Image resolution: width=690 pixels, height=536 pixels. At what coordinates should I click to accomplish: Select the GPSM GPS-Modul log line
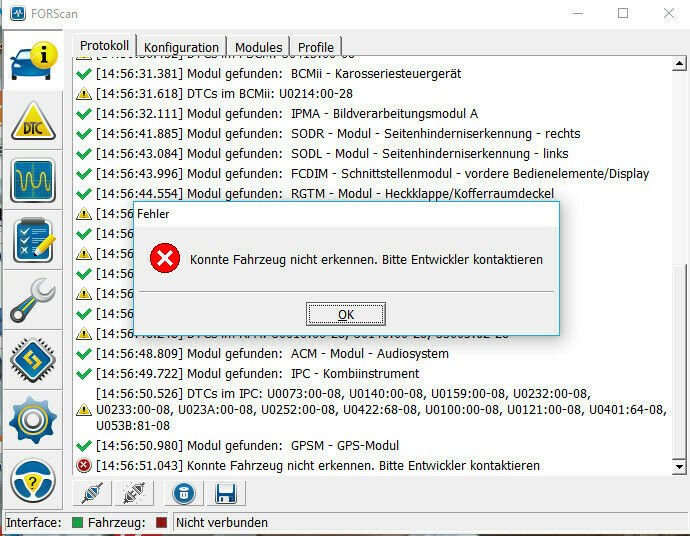(247, 446)
